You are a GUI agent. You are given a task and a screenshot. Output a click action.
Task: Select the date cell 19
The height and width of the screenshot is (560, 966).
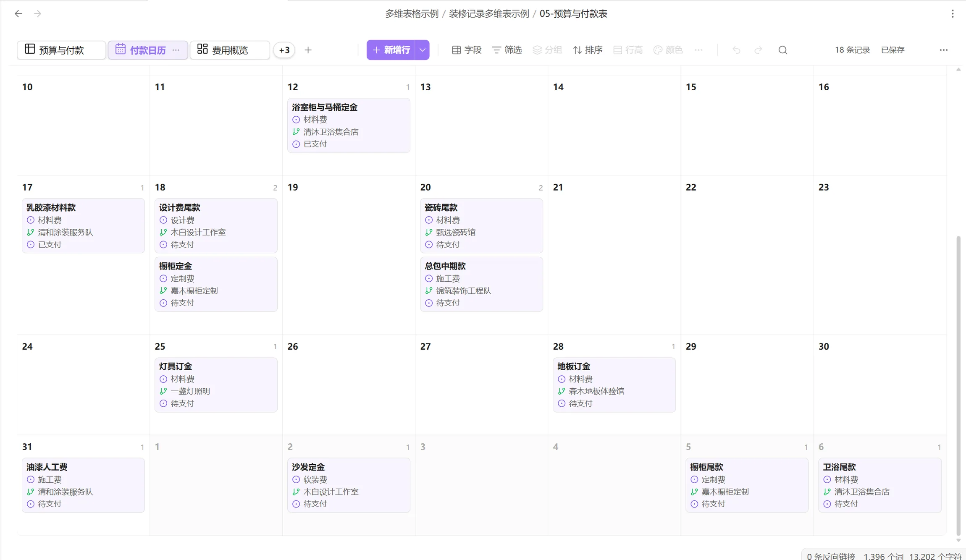349,255
